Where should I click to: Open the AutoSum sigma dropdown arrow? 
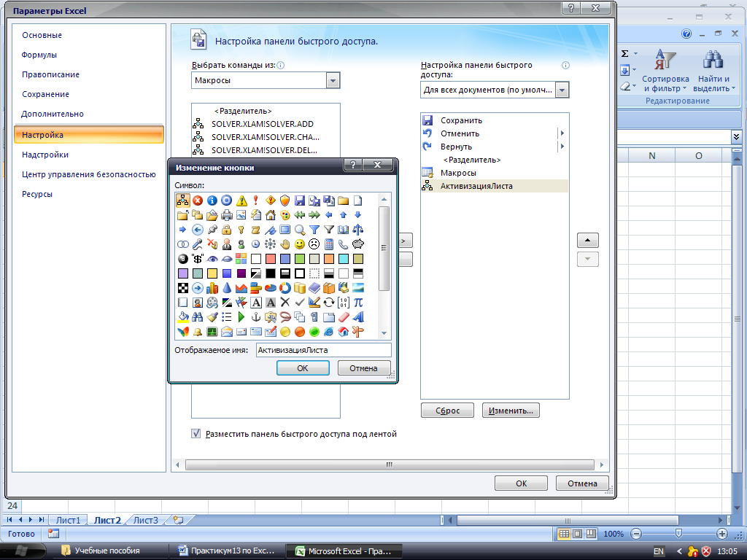(635, 54)
